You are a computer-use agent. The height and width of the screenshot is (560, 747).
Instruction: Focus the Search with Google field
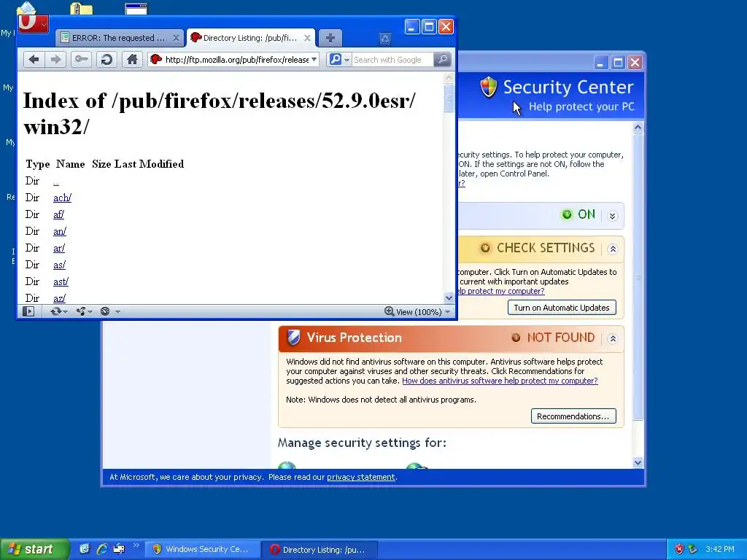point(392,60)
